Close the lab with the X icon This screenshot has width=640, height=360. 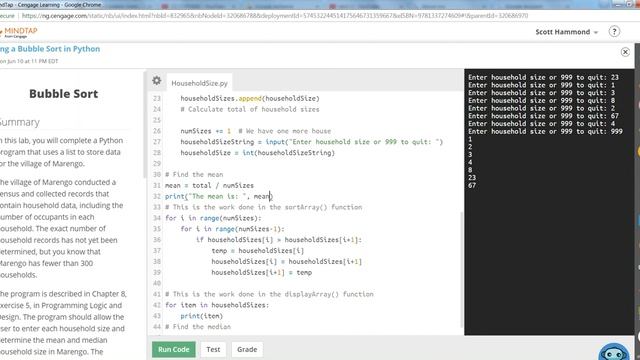pos(625,52)
